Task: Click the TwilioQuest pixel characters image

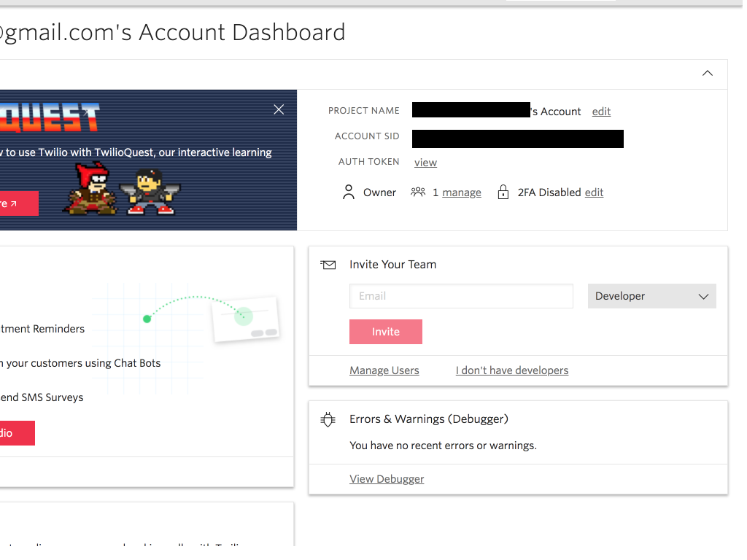Action: 122,189
